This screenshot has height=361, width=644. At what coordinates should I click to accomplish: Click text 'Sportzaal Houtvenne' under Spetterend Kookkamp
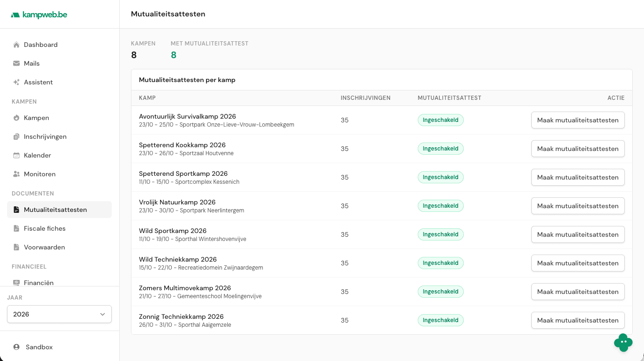207,153
